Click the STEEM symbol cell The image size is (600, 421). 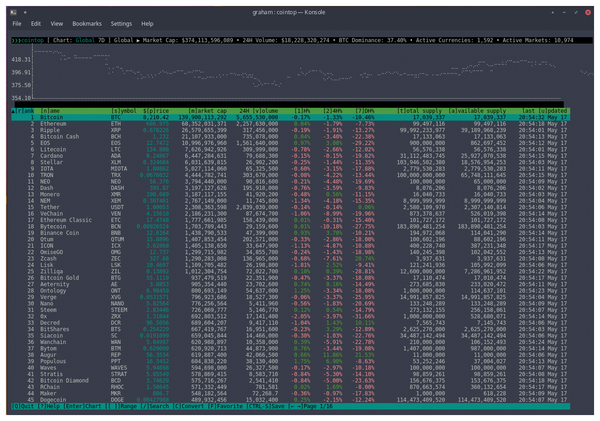pos(119,310)
